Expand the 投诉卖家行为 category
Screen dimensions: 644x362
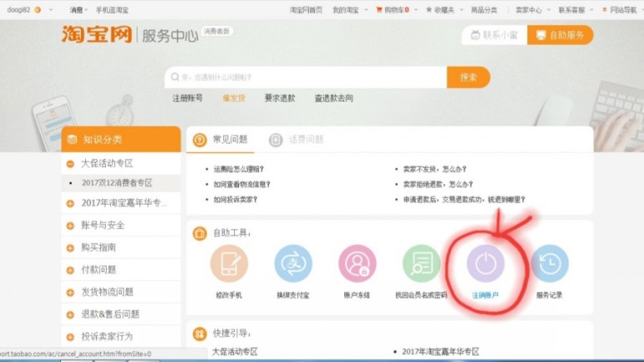click(x=70, y=337)
